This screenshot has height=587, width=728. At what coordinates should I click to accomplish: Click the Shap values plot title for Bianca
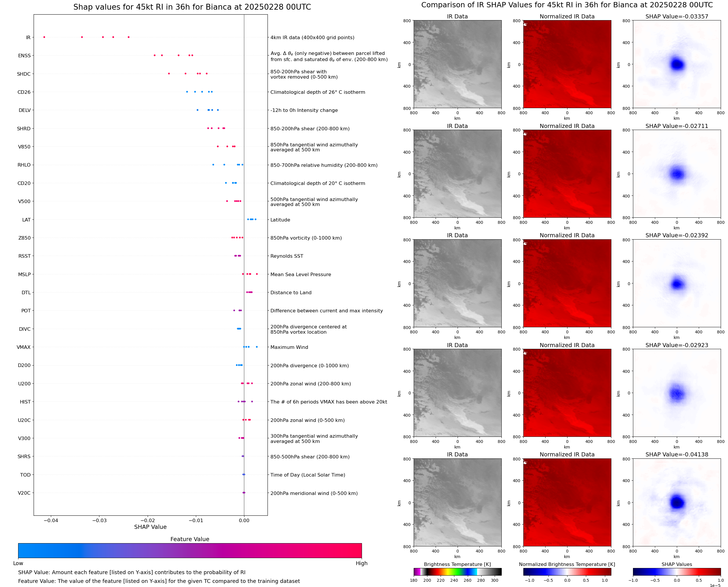[x=192, y=7]
